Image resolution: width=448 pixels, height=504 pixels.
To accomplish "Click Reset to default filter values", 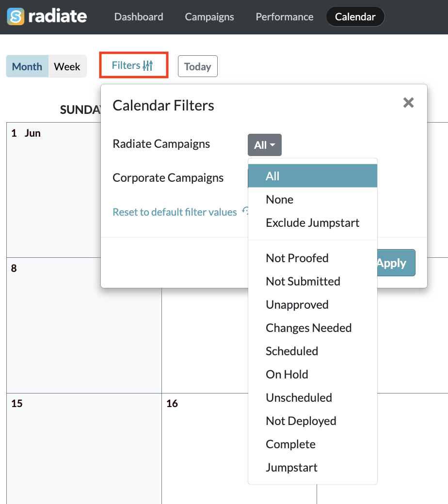I will [x=175, y=212].
